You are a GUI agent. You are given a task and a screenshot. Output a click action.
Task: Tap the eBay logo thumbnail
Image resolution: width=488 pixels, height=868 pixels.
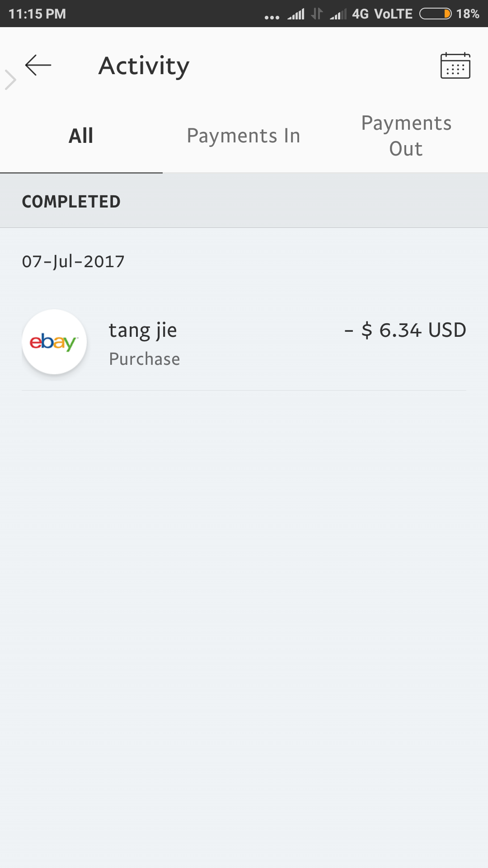click(54, 342)
